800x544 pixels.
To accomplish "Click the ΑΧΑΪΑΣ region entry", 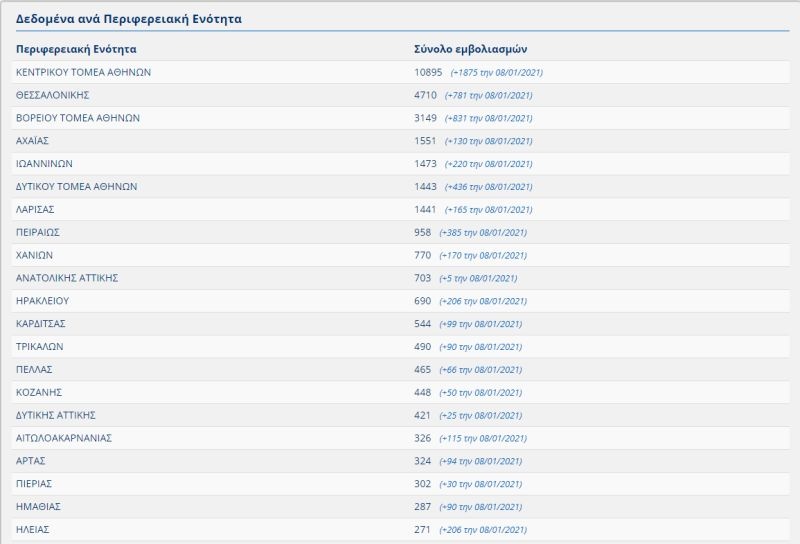I will click(33, 141).
